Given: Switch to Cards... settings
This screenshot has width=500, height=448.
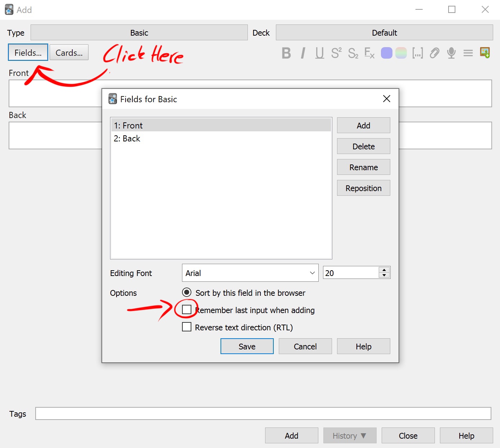Looking at the screenshot, I should [x=69, y=52].
